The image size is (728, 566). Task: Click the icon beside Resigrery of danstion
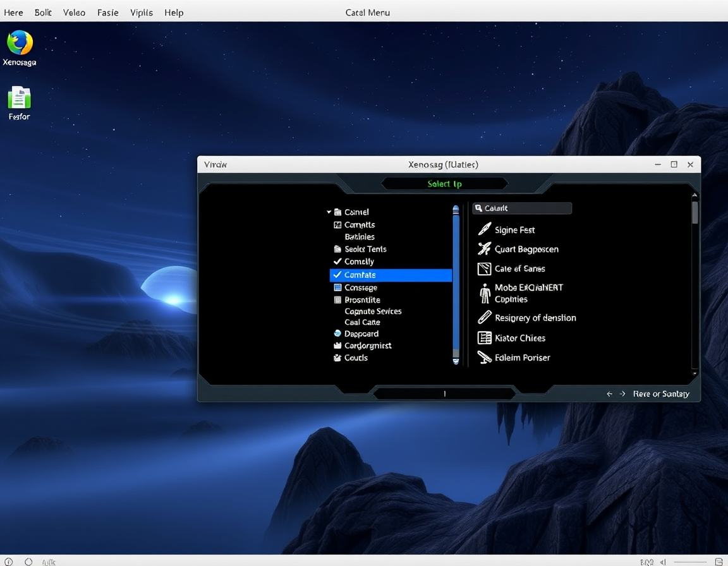tap(484, 317)
